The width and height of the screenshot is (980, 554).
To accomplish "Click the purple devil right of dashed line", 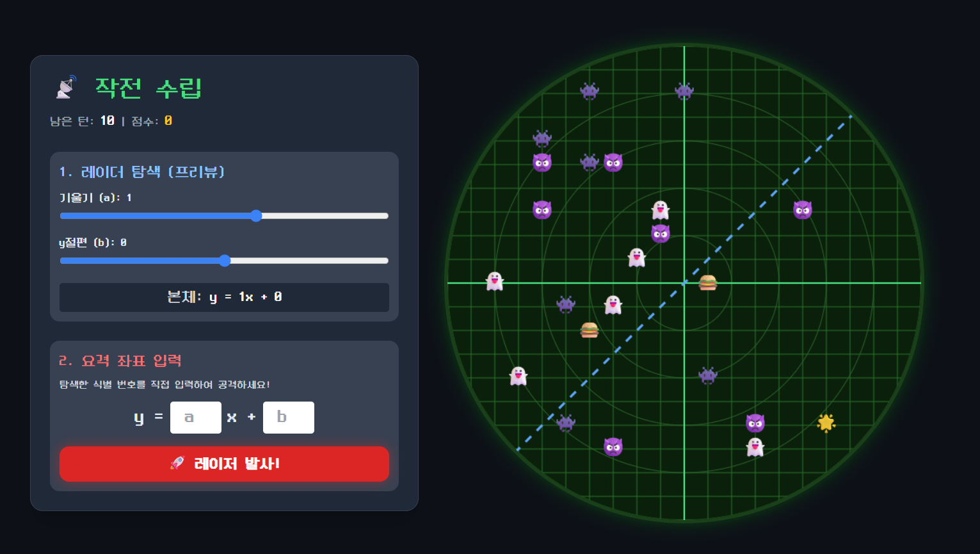I will 803,209.
